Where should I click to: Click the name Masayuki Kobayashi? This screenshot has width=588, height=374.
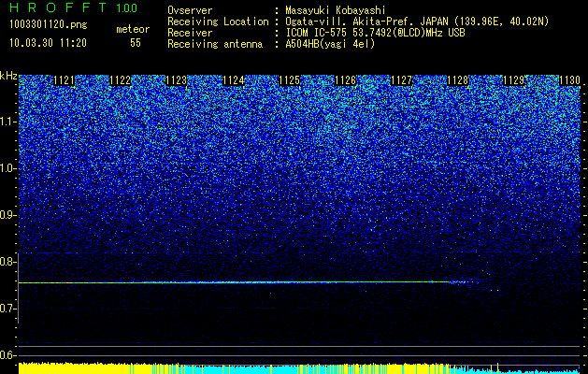[336, 10]
